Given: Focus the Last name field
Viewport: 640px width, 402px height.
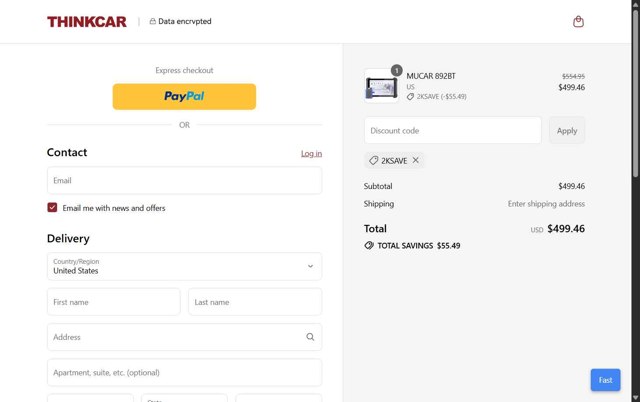Looking at the screenshot, I should click(x=255, y=302).
